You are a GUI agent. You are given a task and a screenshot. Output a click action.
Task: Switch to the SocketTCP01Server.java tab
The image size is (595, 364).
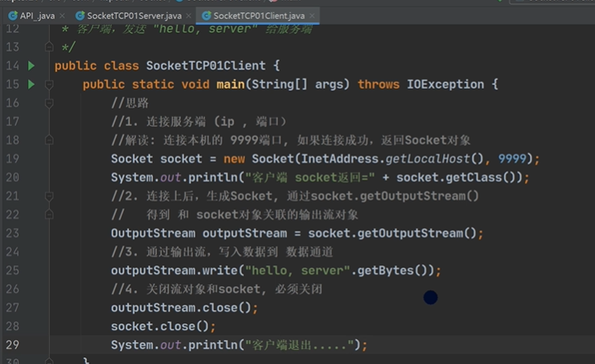click(134, 16)
